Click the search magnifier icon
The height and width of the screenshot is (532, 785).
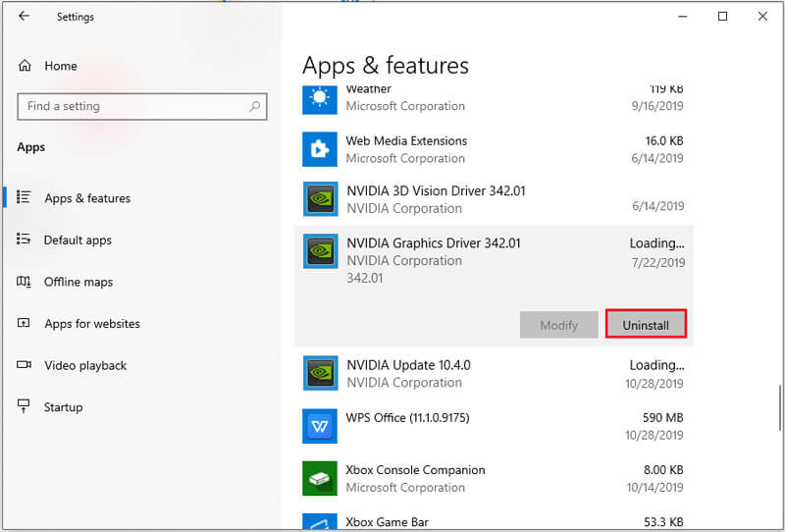254,106
